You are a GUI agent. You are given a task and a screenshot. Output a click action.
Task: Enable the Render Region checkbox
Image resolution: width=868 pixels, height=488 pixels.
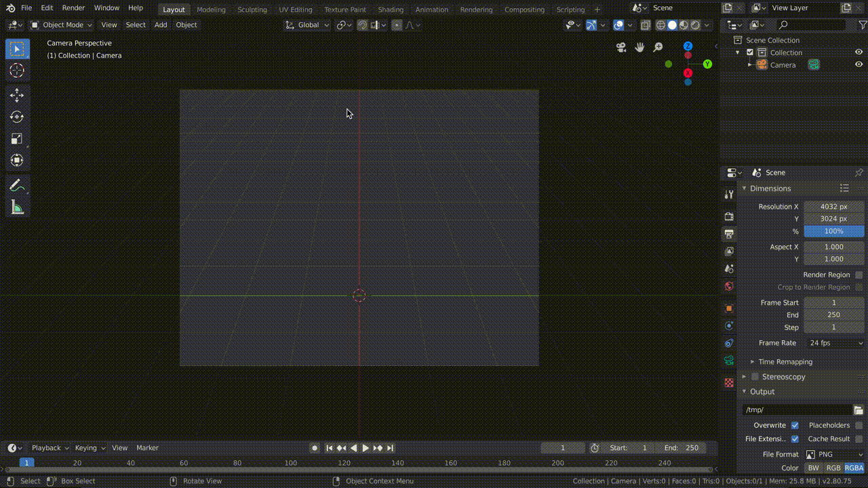859,274
